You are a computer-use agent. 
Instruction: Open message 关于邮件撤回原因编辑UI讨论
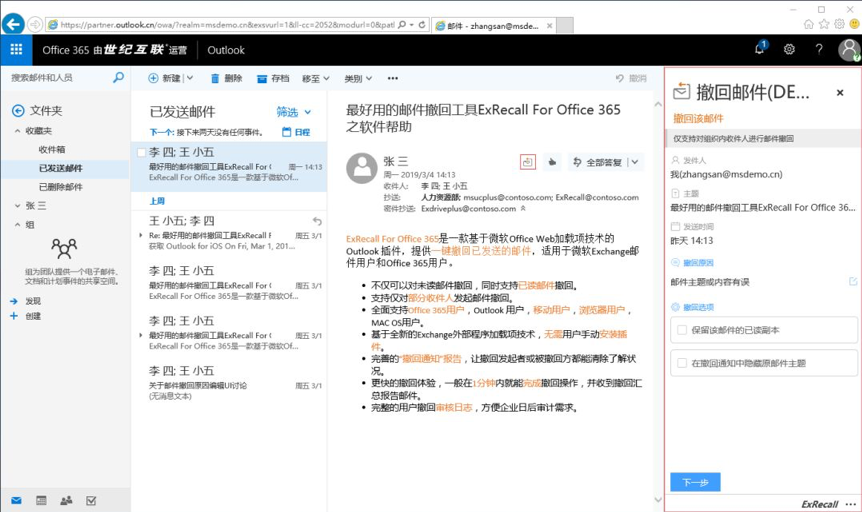[x=229, y=383]
